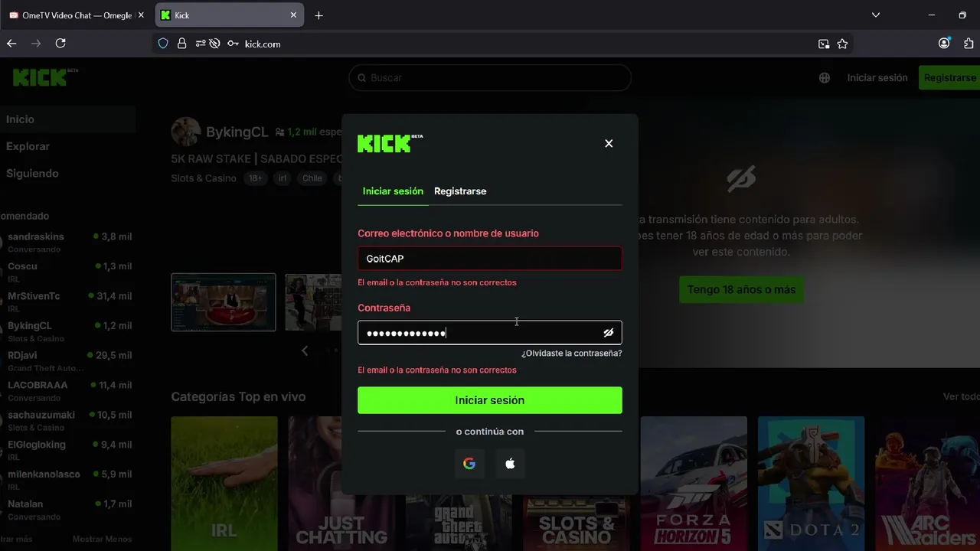Open the list all tabs dropdown
This screenshot has width=980, height=551.
tap(876, 15)
